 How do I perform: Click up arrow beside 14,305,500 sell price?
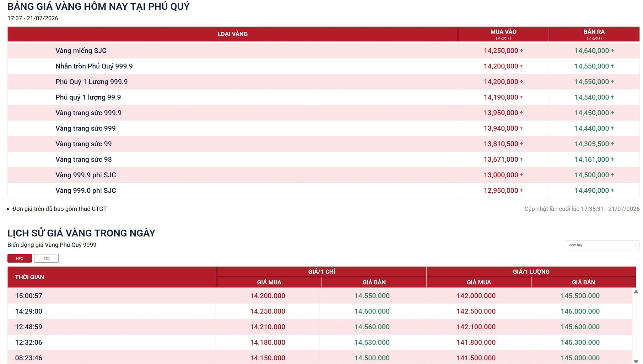point(612,144)
